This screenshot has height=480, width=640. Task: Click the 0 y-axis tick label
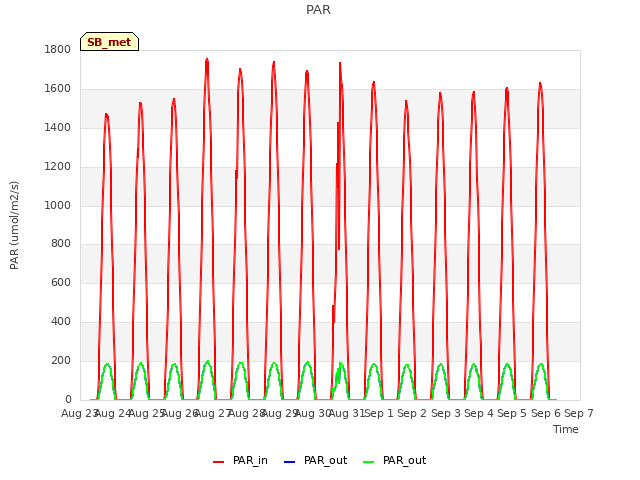[x=68, y=399]
